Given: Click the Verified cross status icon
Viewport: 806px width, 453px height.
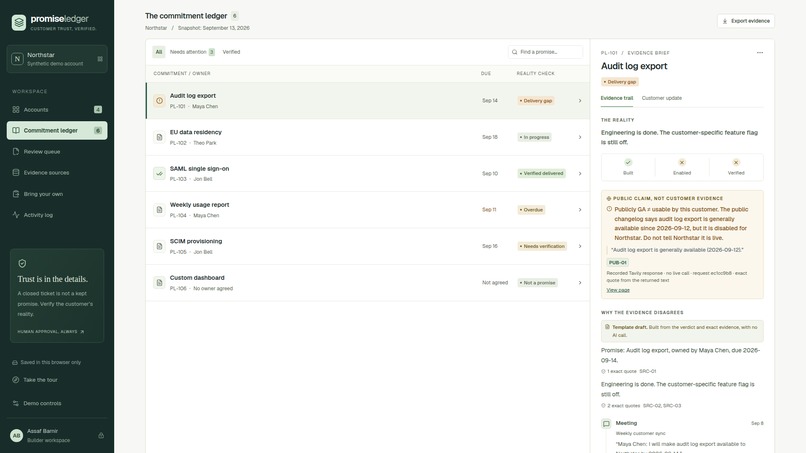Looking at the screenshot, I should (736, 162).
